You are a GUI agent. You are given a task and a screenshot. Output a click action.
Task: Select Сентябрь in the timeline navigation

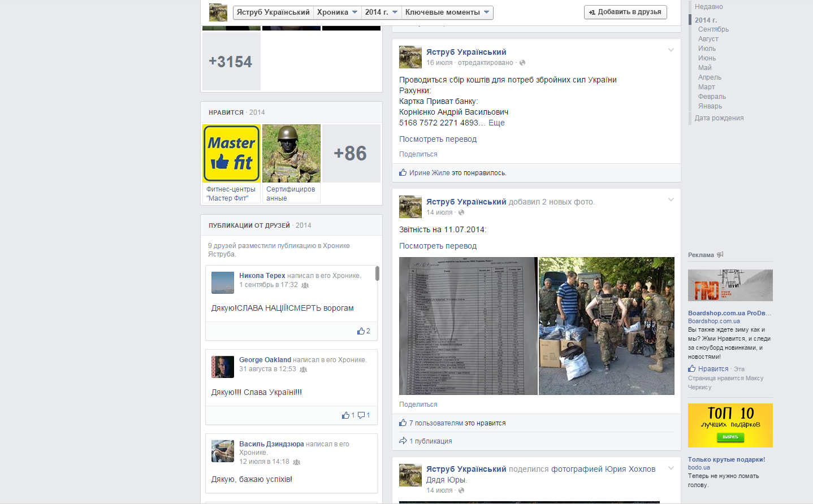(x=713, y=29)
